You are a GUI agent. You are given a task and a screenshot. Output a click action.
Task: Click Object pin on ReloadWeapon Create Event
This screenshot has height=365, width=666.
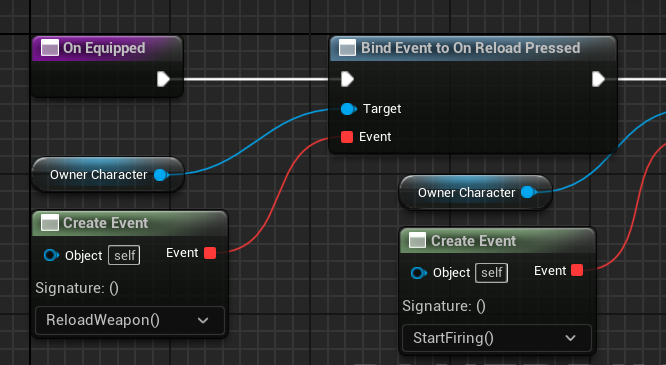(51, 255)
